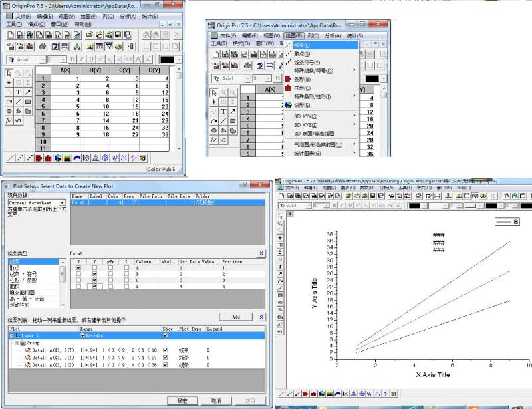
Task: Click Italic (I) button in top-left window's format toolbar
Action: (x=82, y=59)
